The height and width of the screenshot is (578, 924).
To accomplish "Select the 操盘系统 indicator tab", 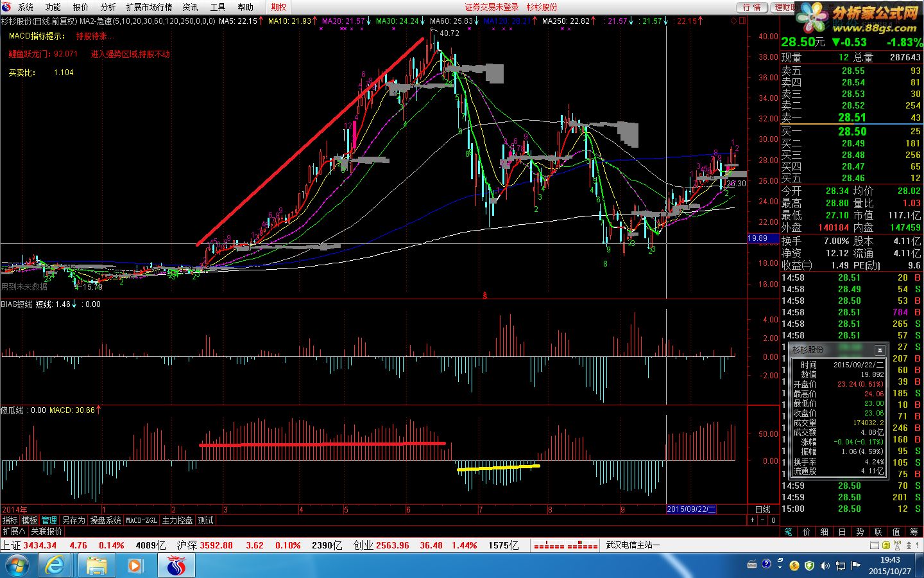I will (105, 520).
